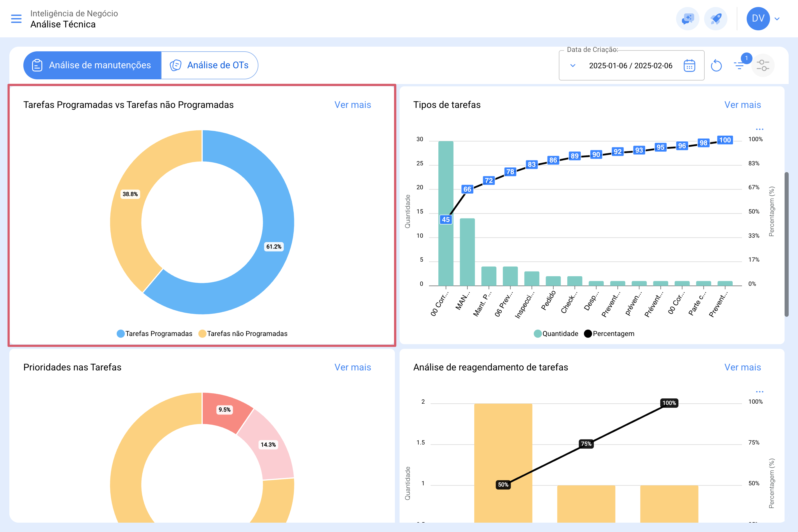The width and height of the screenshot is (798, 532).
Task: Switch to Análise de OTs tab
Action: pos(210,65)
